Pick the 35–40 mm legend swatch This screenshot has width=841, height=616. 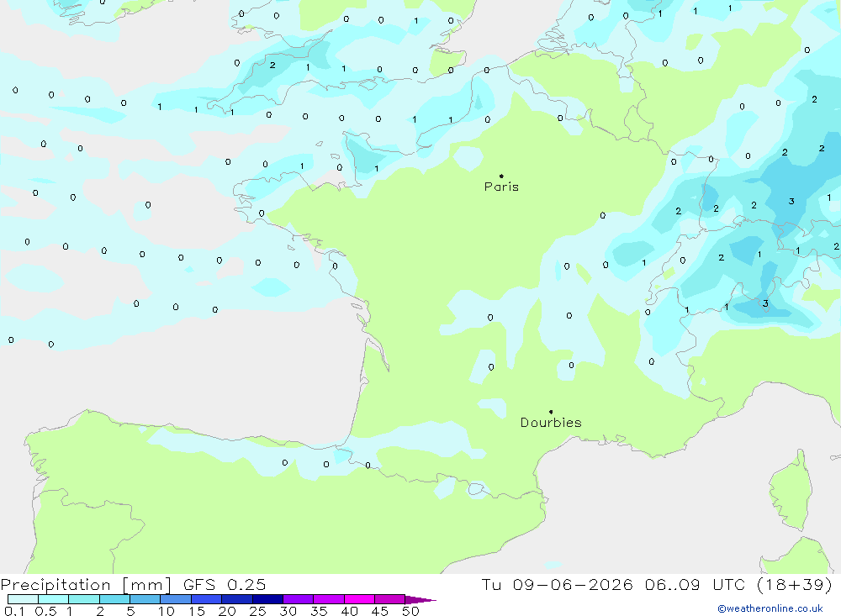pos(329,599)
